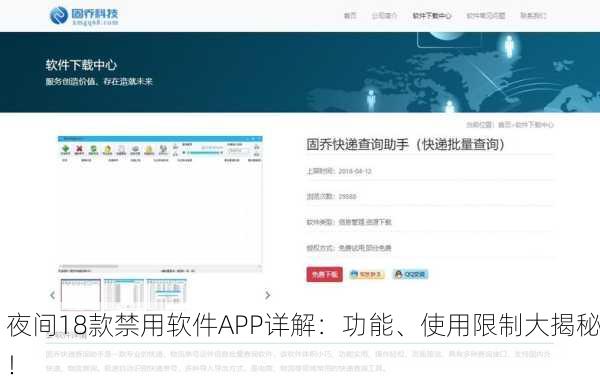Click the banner slogan 服务创造价值、存在造就未来
The width and height of the screenshot is (600, 382).
(x=99, y=82)
